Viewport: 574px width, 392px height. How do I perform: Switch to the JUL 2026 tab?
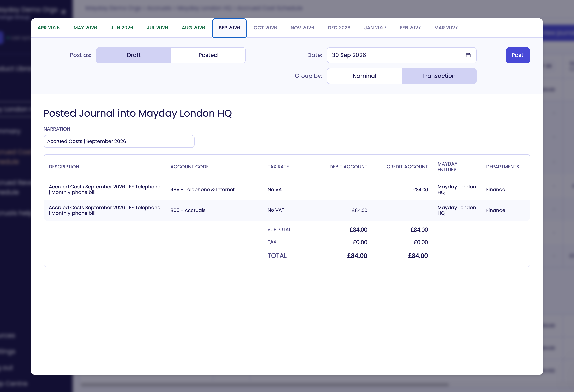click(x=157, y=28)
